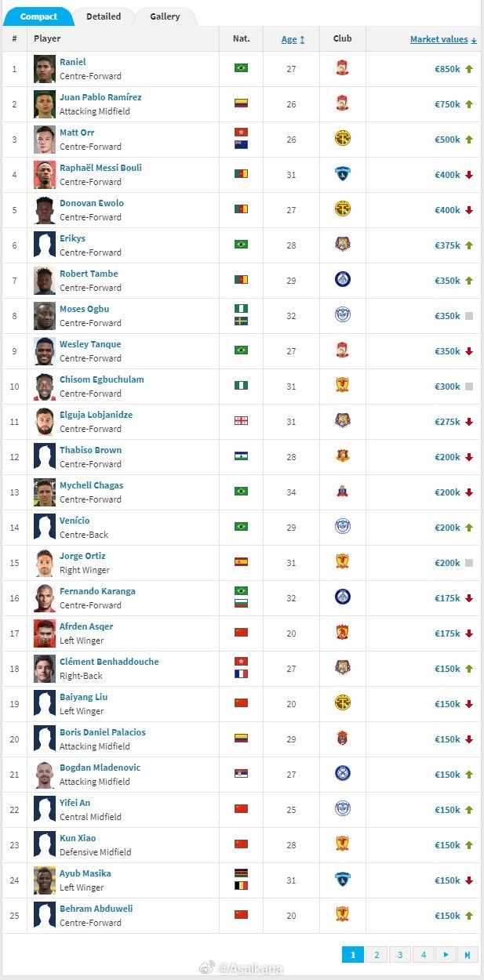Go to page 3 of results

(x=400, y=955)
